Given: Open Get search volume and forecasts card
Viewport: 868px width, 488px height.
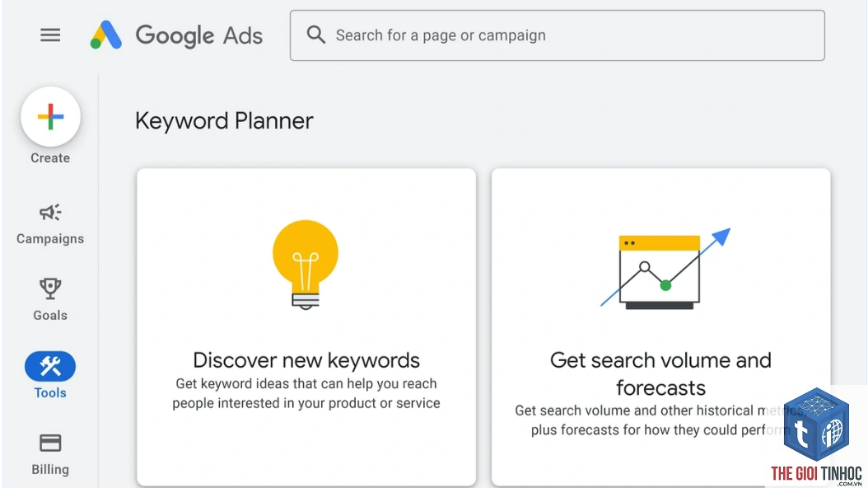Looking at the screenshot, I should (661, 326).
